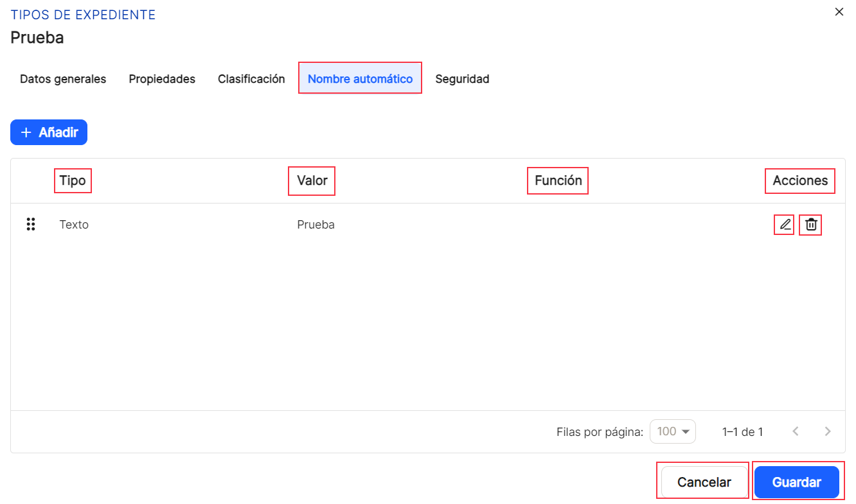Open the rows per page dropdown

point(673,431)
